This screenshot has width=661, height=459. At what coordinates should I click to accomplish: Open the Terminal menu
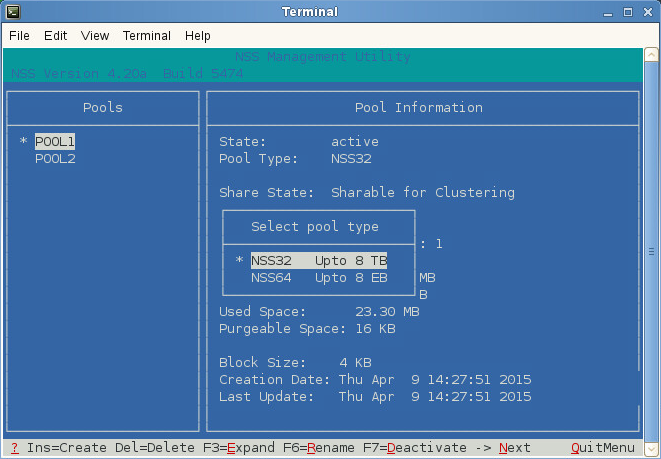(x=147, y=36)
